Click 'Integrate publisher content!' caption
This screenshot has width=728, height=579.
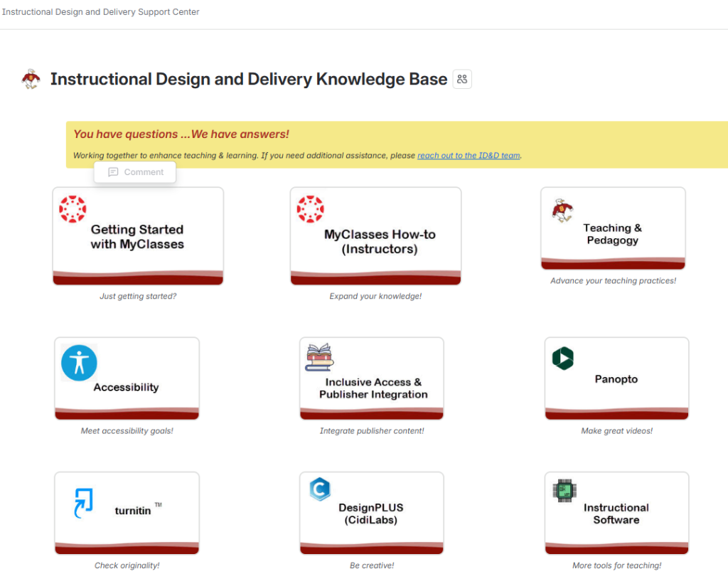[x=371, y=431]
